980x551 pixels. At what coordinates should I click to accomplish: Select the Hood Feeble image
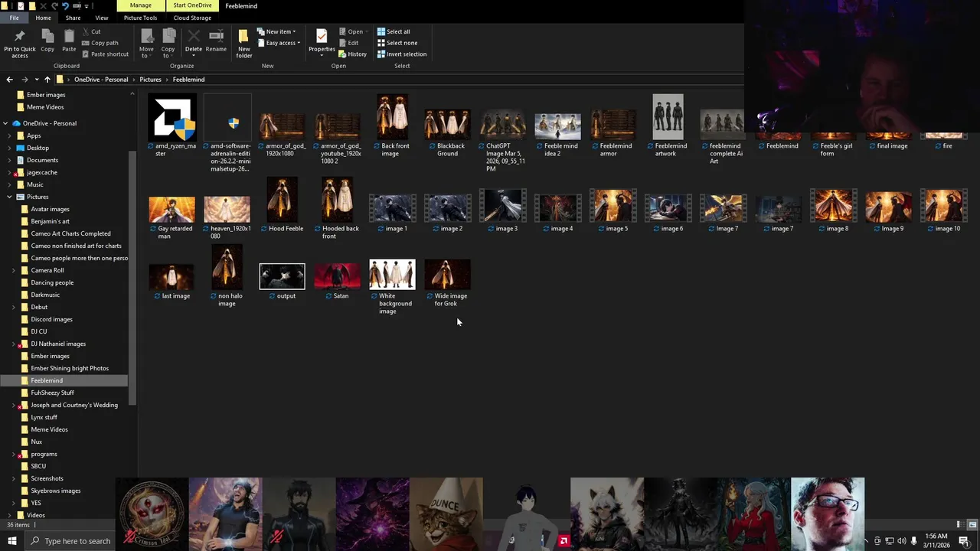282,205
